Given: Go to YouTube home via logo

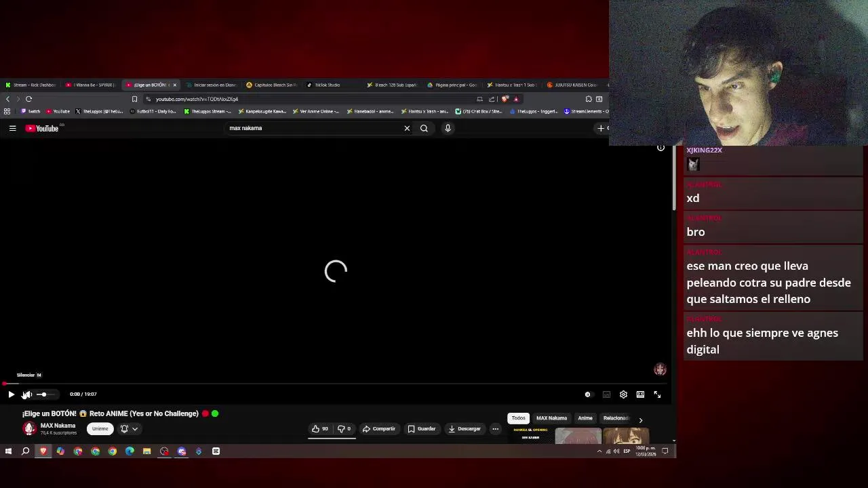Looking at the screenshot, I should pyautogui.click(x=42, y=128).
